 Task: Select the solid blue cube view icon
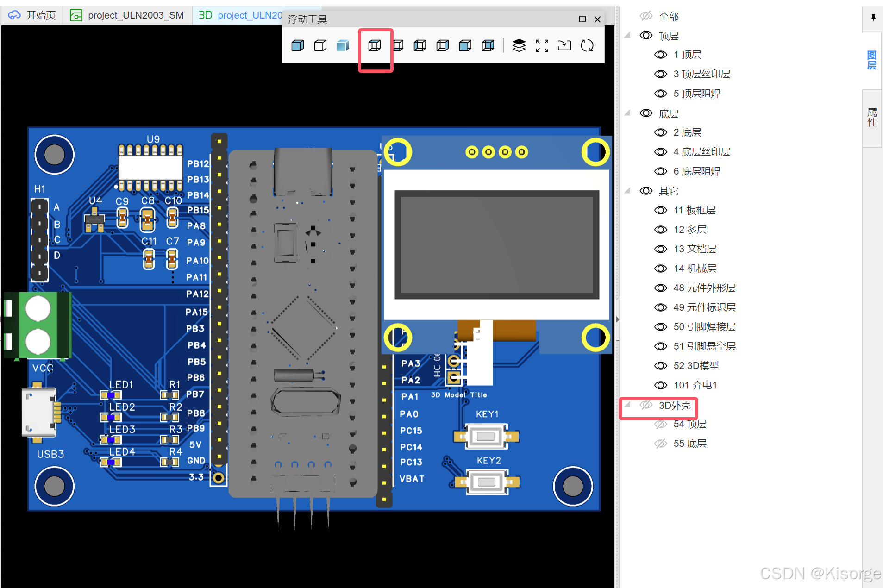(298, 45)
